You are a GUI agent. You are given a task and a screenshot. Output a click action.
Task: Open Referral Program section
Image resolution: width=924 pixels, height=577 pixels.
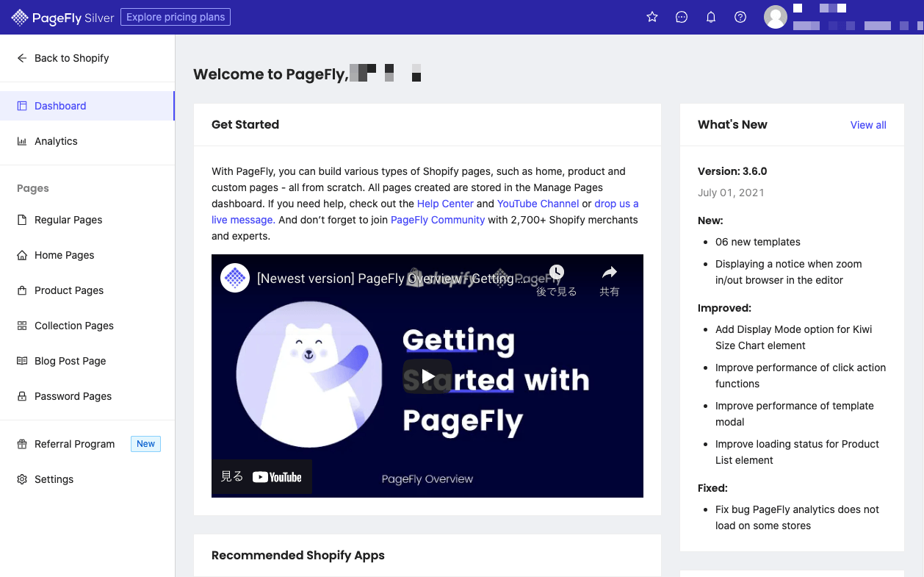[87, 444]
